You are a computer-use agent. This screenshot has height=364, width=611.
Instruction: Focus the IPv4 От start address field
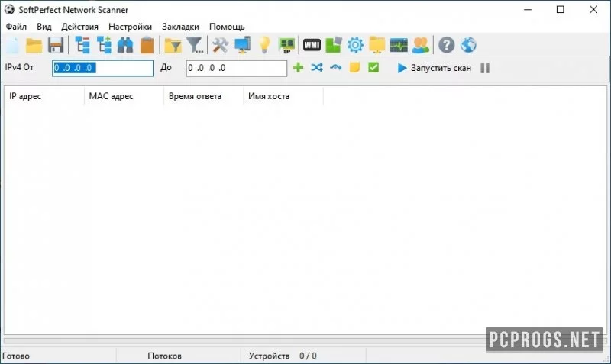pyautogui.click(x=103, y=68)
